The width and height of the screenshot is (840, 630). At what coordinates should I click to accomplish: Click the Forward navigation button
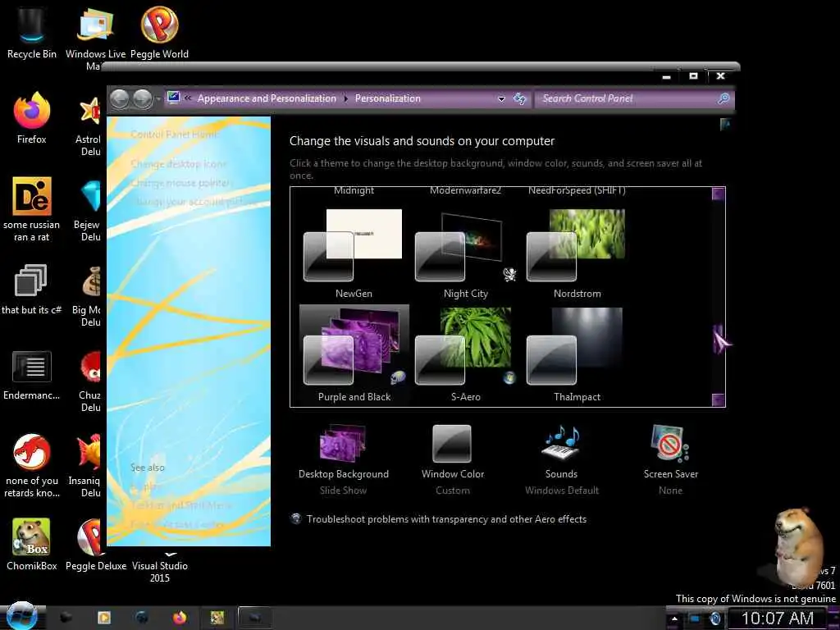tap(143, 98)
